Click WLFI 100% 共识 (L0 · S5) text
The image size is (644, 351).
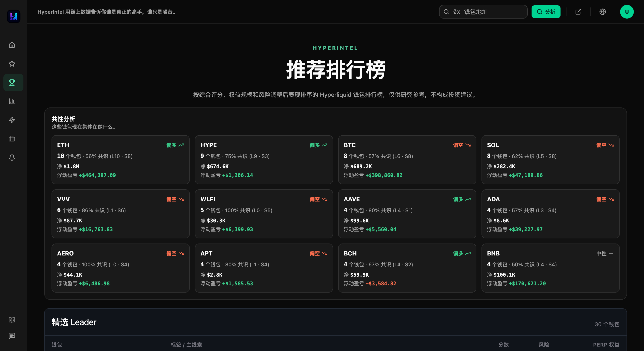click(x=249, y=210)
